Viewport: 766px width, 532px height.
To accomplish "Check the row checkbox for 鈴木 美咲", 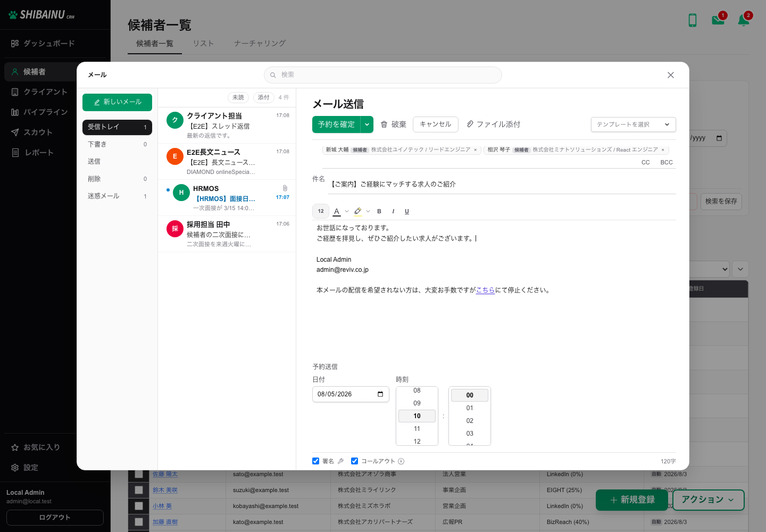I will (x=139, y=490).
